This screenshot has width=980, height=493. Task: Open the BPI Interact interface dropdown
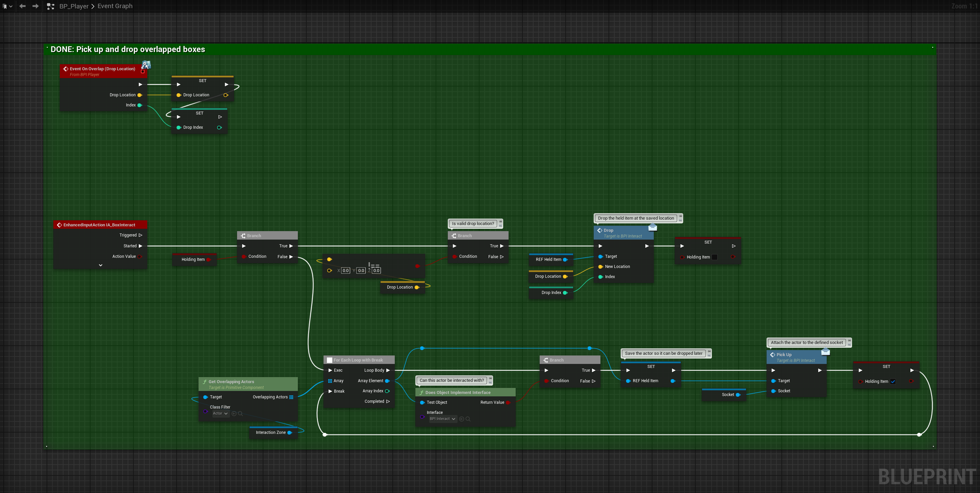pyautogui.click(x=442, y=419)
